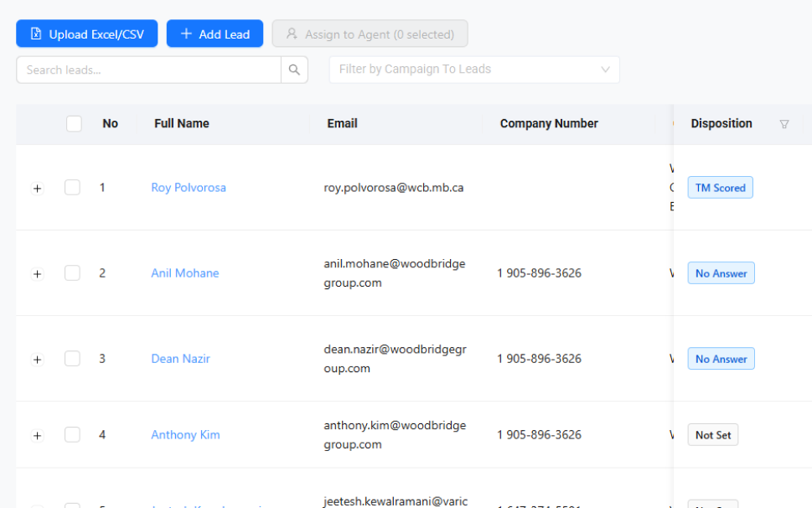Expand row 1 details with plus icon
Image resolution: width=812 pixels, height=508 pixels.
(37, 189)
